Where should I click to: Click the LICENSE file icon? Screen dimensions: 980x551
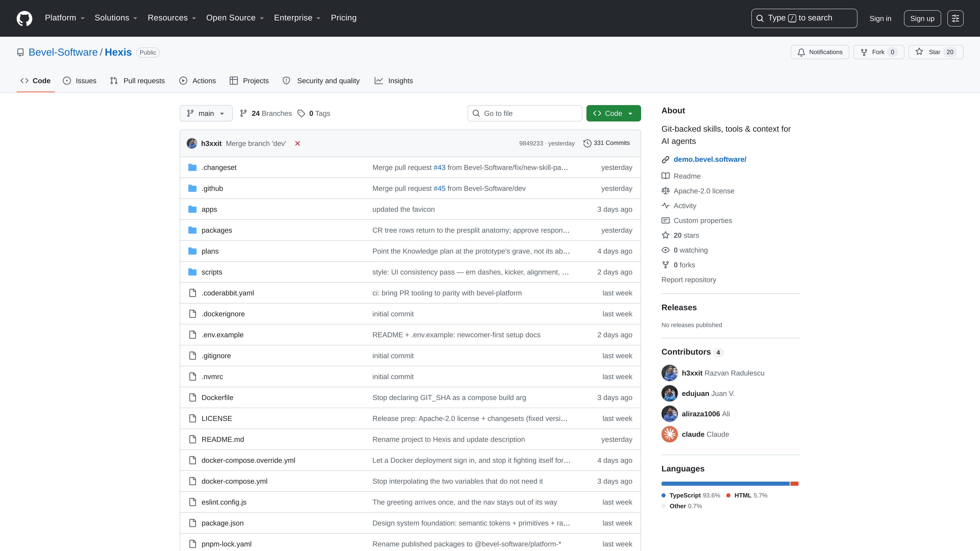tap(192, 418)
